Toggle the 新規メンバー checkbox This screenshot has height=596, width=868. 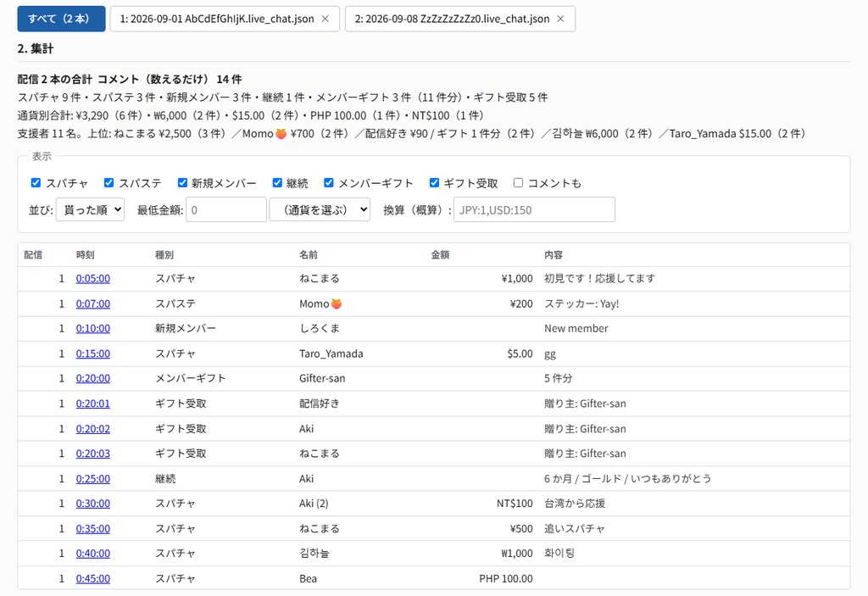click(x=182, y=183)
